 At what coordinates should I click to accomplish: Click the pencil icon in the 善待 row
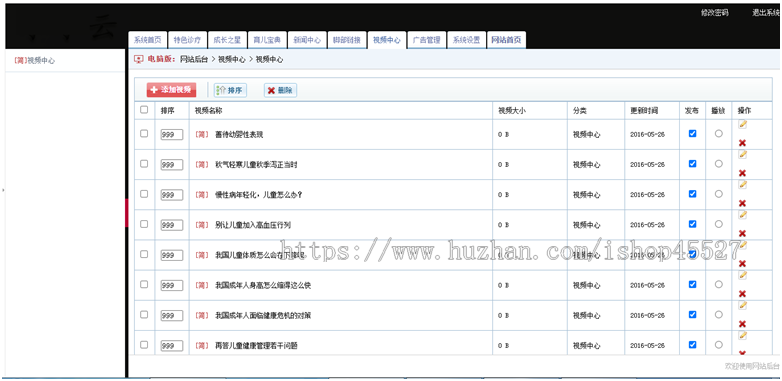pyautogui.click(x=743, y=124)
